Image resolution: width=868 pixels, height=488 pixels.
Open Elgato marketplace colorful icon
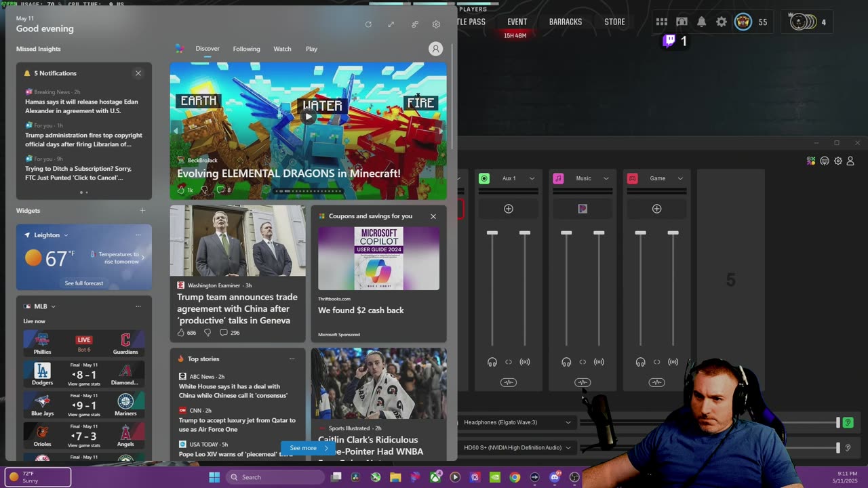[811, 161]
